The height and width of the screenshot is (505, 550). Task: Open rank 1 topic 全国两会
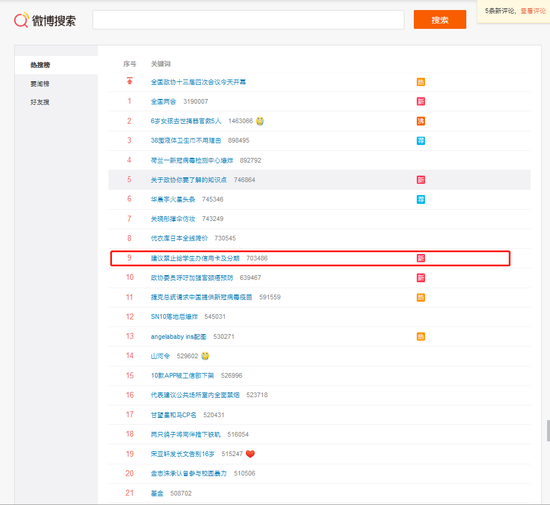[163, 102]
